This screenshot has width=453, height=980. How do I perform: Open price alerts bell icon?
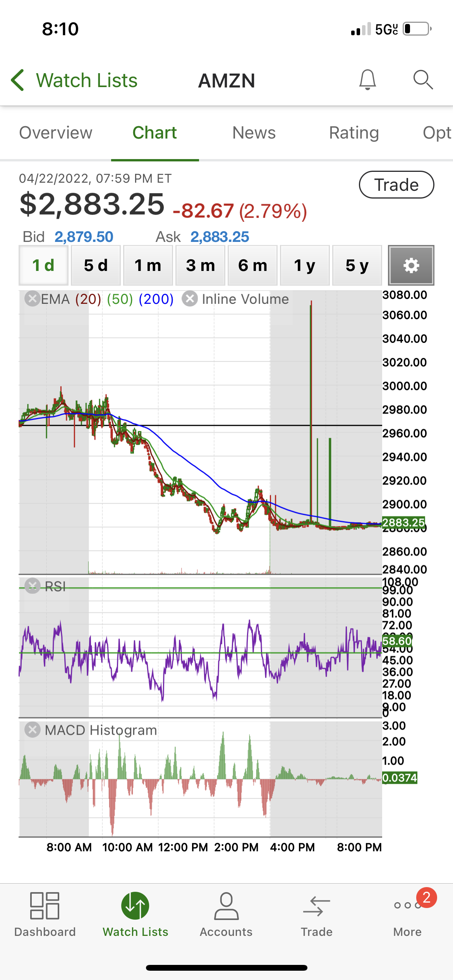tap(367, 80)
